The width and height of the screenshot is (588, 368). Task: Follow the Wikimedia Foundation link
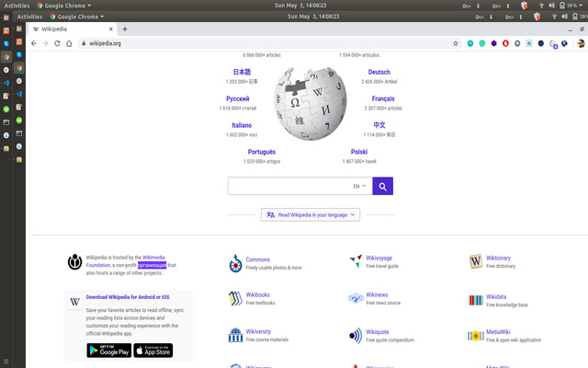pyautogui.click(x=153, y=258)
